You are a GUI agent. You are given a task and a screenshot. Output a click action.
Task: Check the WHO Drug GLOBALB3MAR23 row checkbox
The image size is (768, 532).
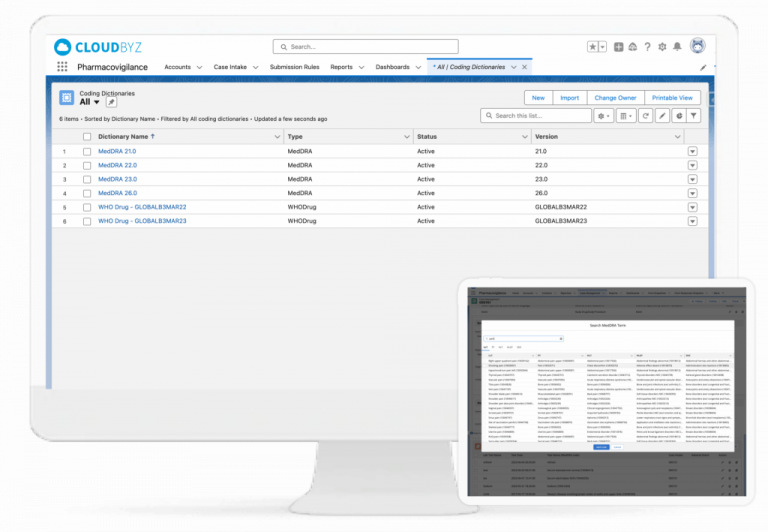(87, 221)
